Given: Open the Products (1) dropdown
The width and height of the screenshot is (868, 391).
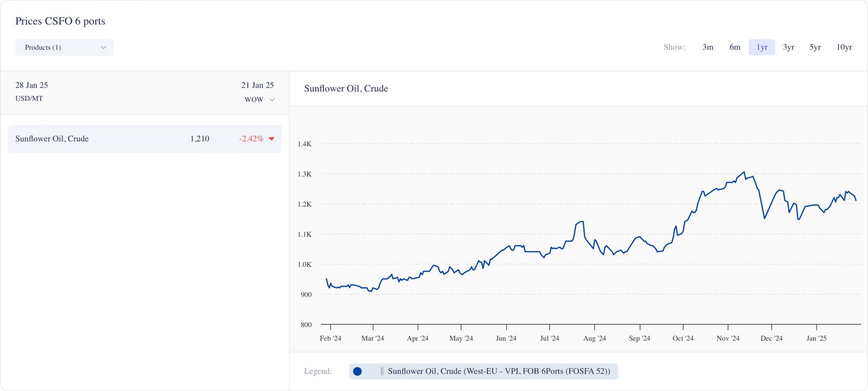Looking at the screenshot, I should tap(64, 47).
